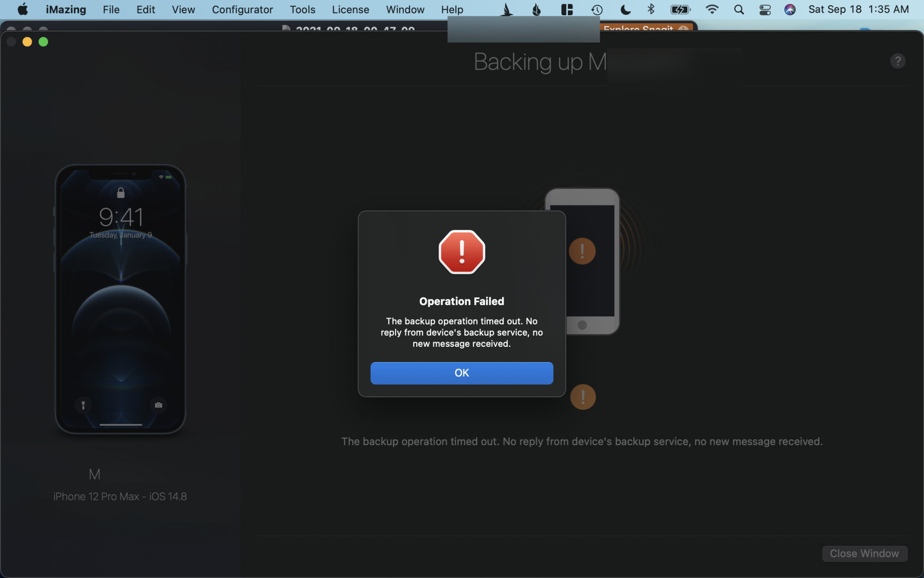Viewport: 924px width, 578px height.
Task: Click the iPhone 12 Pro Max device image
Action: tap(121, 299)
